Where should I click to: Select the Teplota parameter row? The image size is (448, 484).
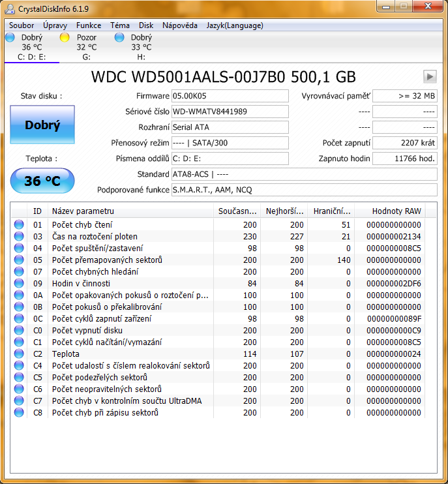[x=218, y=354]
